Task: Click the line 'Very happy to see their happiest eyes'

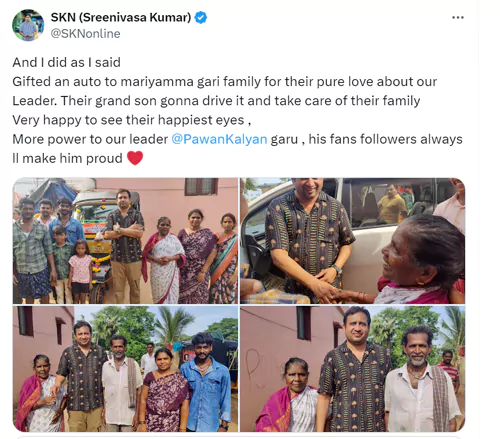Action: point(132,120)
